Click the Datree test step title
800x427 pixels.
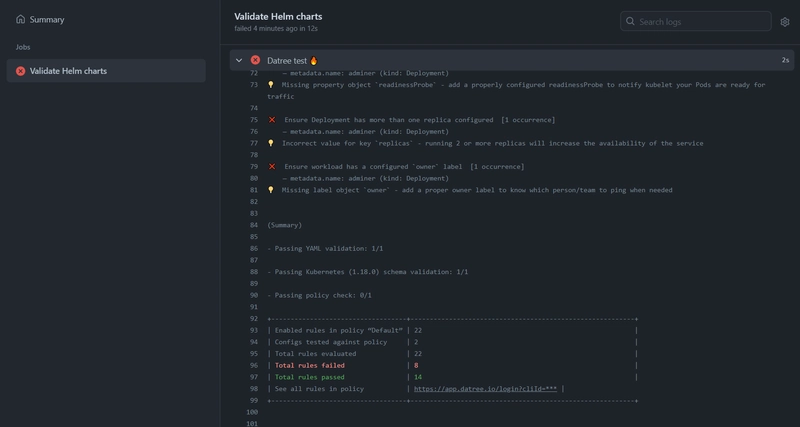[x=292, y=61]
